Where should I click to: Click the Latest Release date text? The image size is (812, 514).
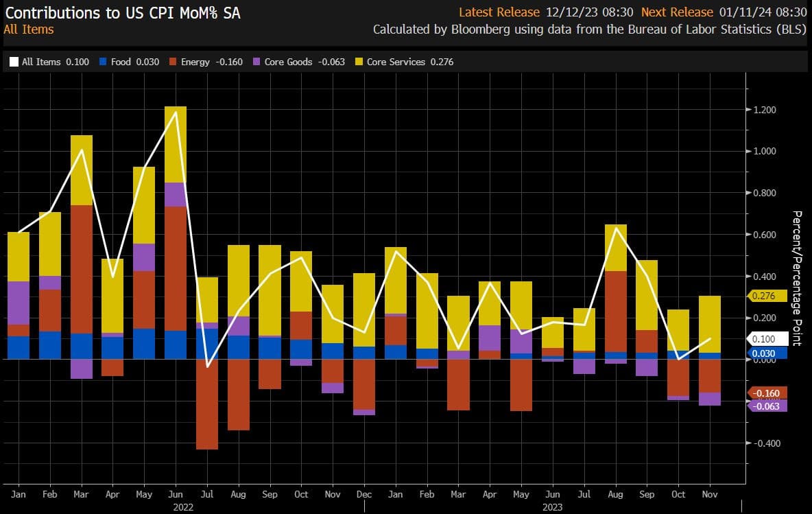click(x=589, y=12)
